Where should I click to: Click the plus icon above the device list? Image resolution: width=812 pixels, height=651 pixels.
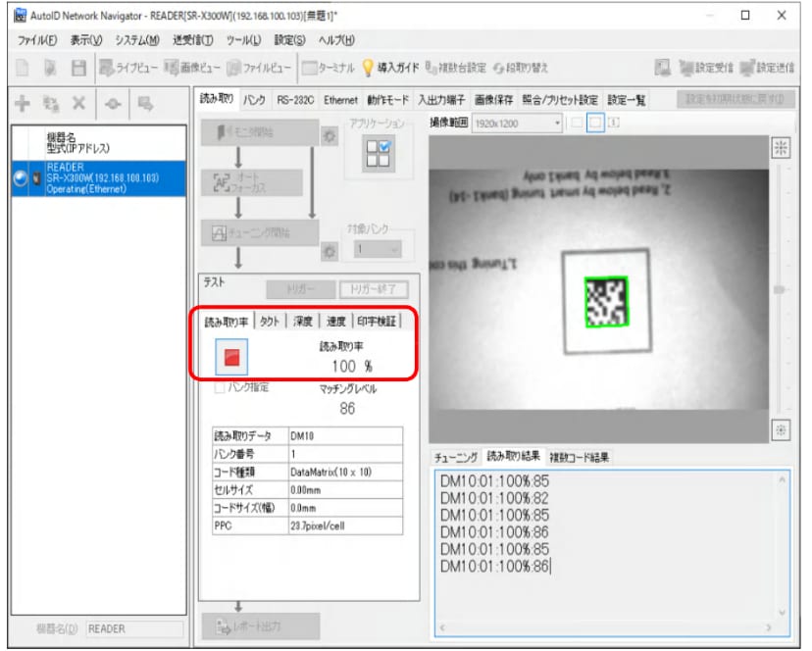pyautogui.click(x=23, y=104)
